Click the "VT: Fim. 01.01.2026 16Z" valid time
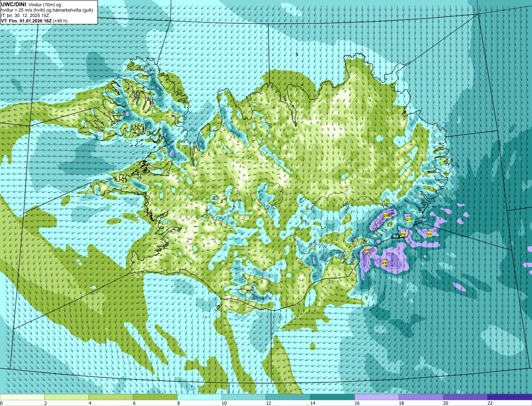The width and height of the screenshot is (532, 406). point(26,20)
